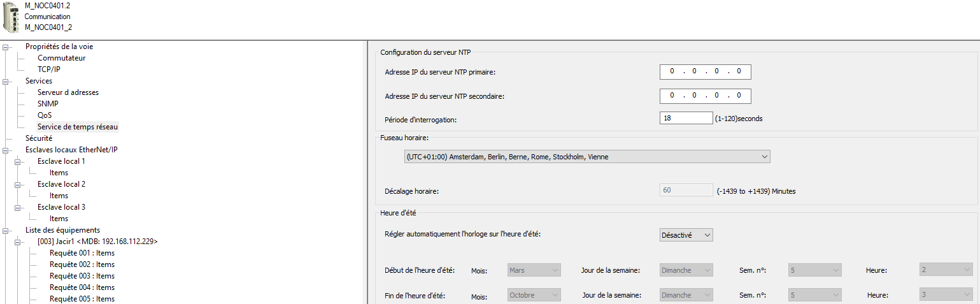Image resolution: width=980 pixels, height=304 pixels.
Task: Select Service de temps réseau
Action: pyautogui.click(x=77, y=127)
